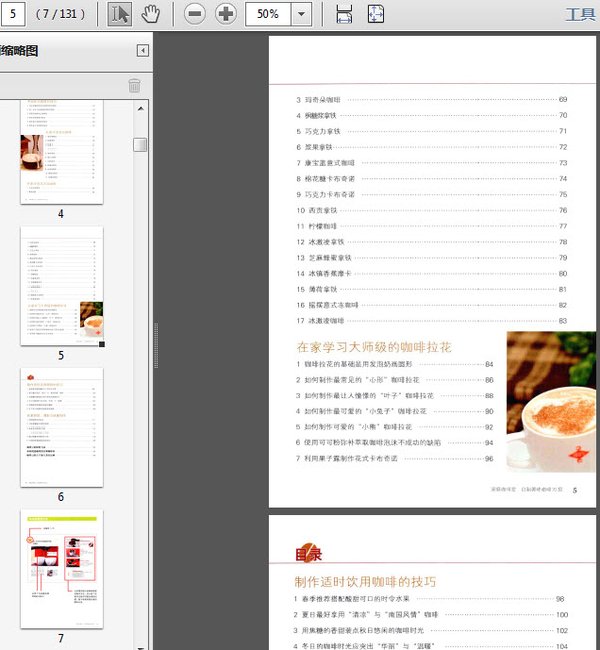Screen dimensions: 600x650
Task: Zoom in with the plus button
Action: (x=226, y=14)
